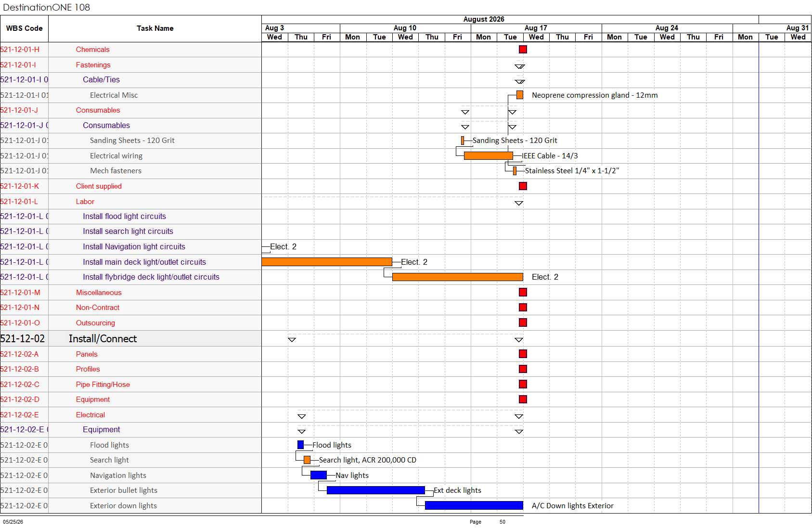812x528 pixels.
Task: Select the Exterior bullet lights task name
Action: click(124, 490)
